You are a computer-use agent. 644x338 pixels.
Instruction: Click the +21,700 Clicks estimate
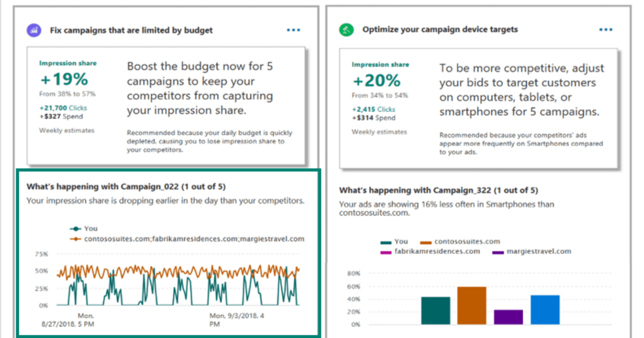(x=63, y=108)
